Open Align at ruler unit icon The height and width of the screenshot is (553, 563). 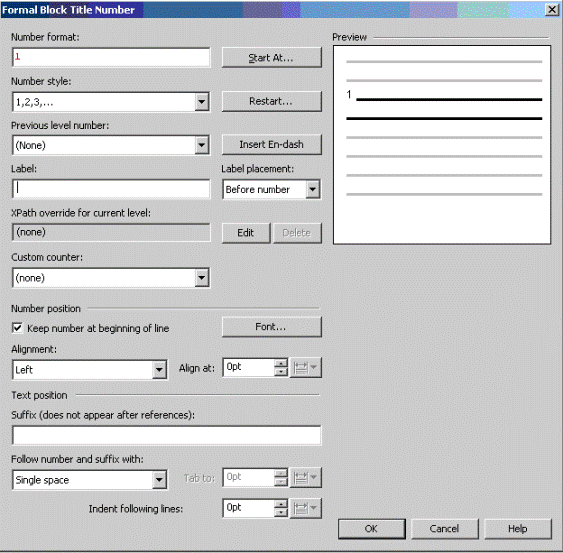pos(306,367)
